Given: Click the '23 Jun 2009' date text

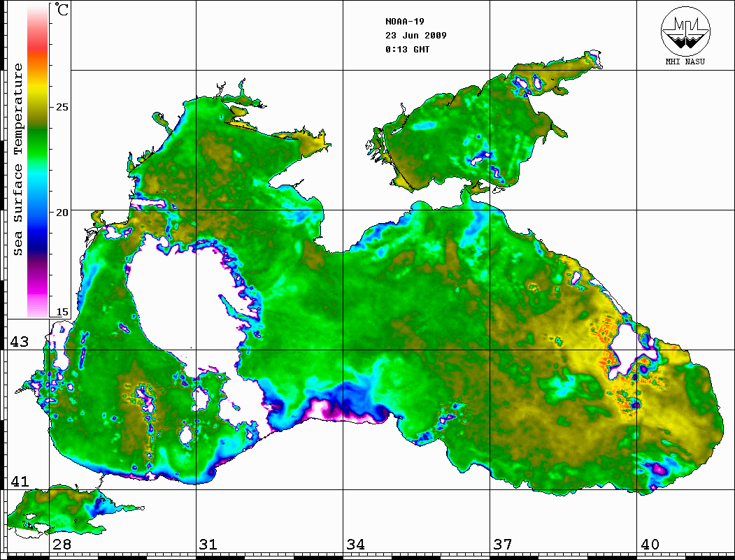Looking at the screenshot, I should click(x=416, y=36).
